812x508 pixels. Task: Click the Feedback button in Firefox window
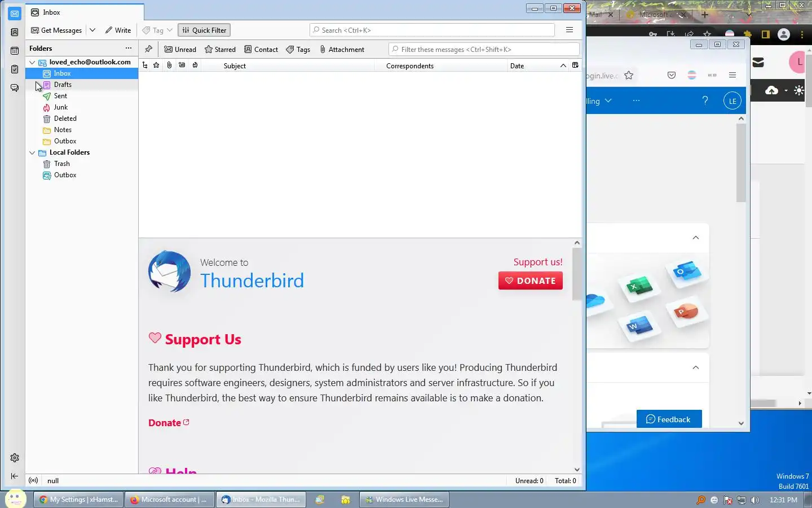[x=669, y=419]
